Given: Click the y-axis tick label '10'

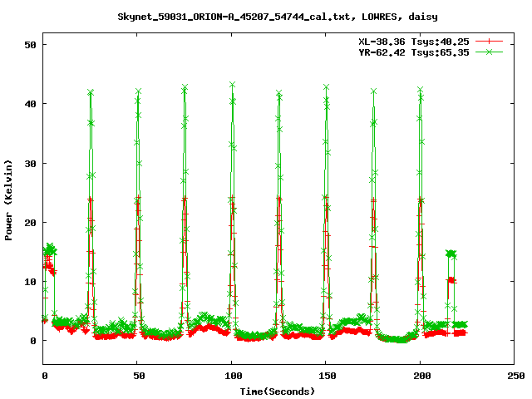Looking at the screenshot, I should pos(30,282).
